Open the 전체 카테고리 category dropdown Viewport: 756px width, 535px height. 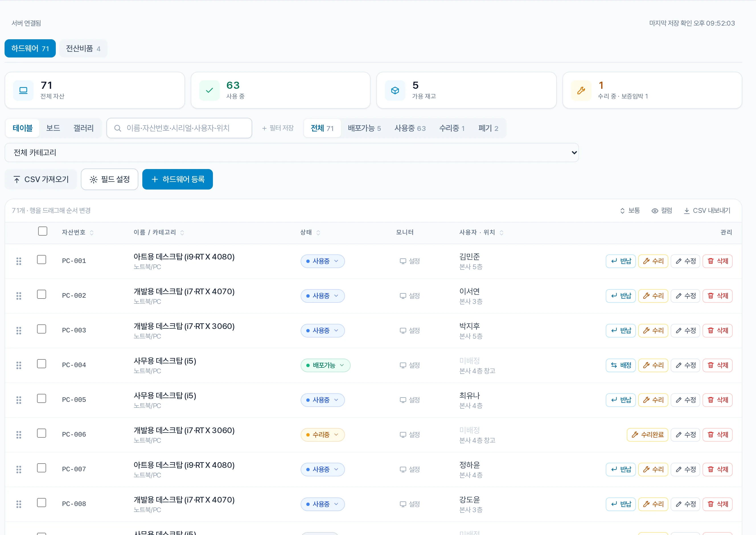click(x=291, y=153)
